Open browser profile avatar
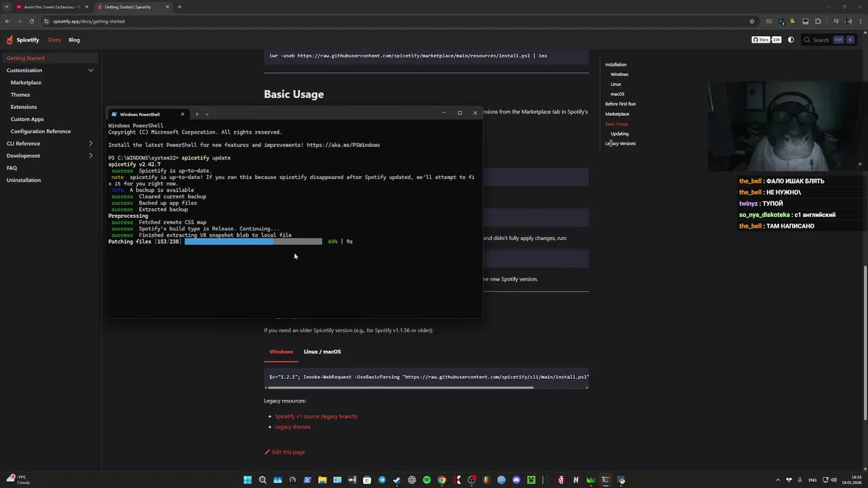868x488 pixels. point(849,21)
